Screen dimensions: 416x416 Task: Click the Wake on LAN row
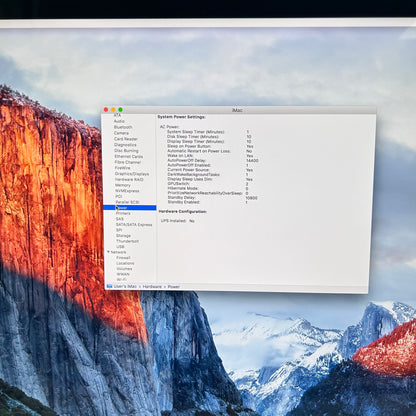pos(210,156)
